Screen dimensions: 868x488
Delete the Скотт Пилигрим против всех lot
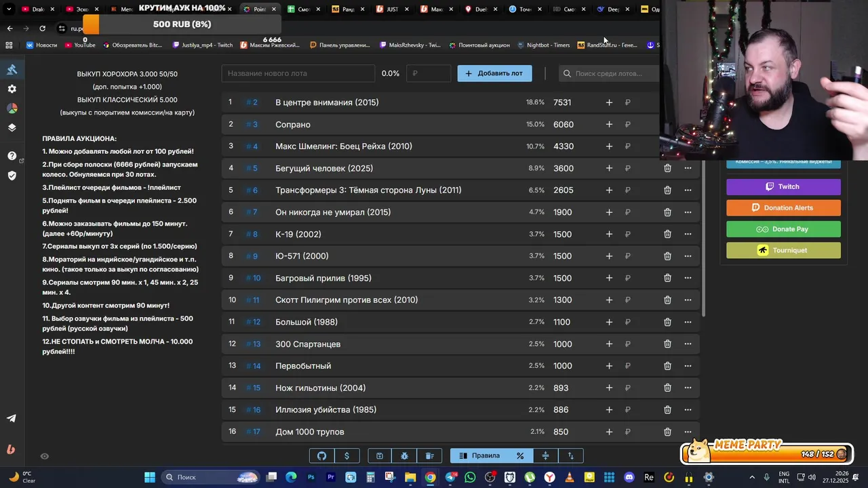[x=667, y=300]
